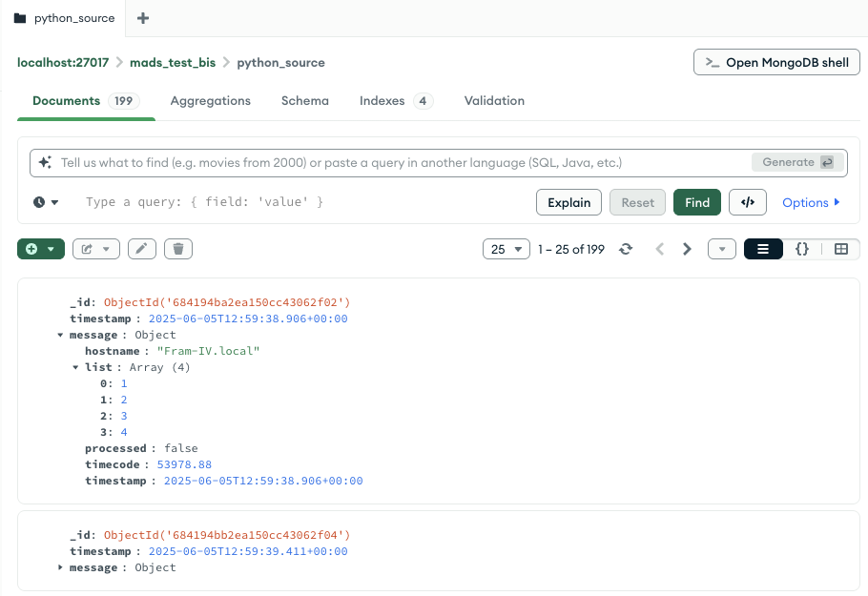Collapse the list array field

(76, 367)
